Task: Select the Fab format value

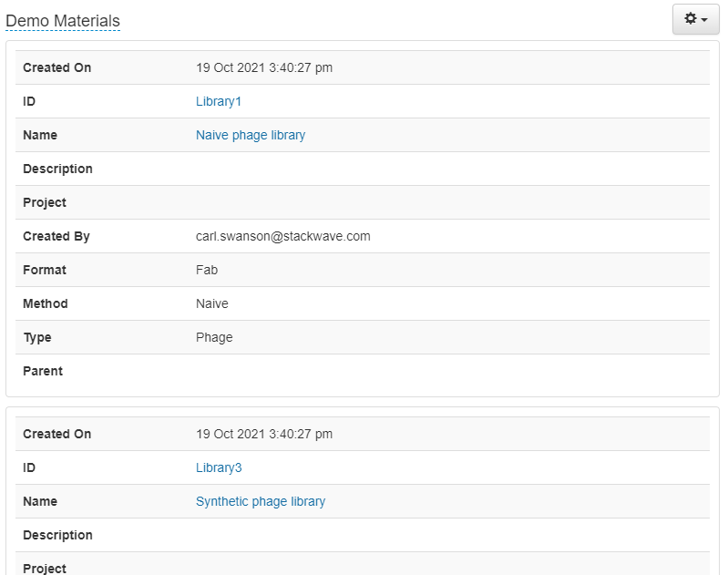Action: 207,270
